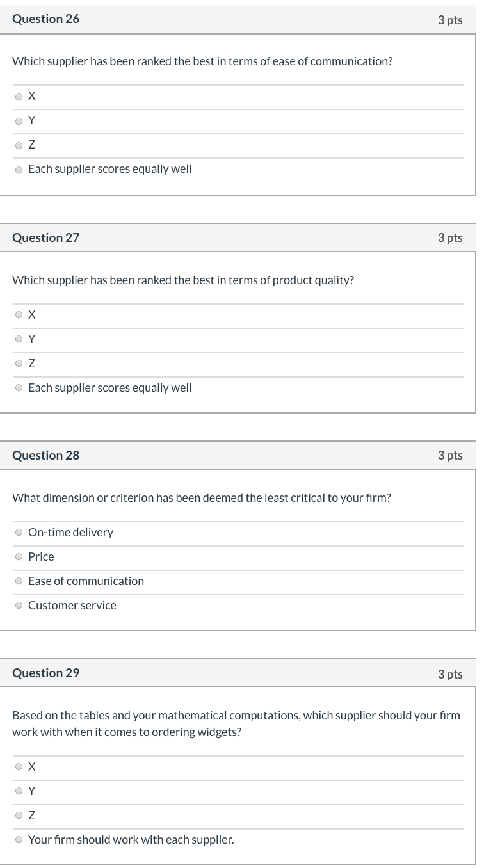This screenshot has width=484, height=868.
Task: Select supplier Y for Question 27
Action: [x=19, y=339]
